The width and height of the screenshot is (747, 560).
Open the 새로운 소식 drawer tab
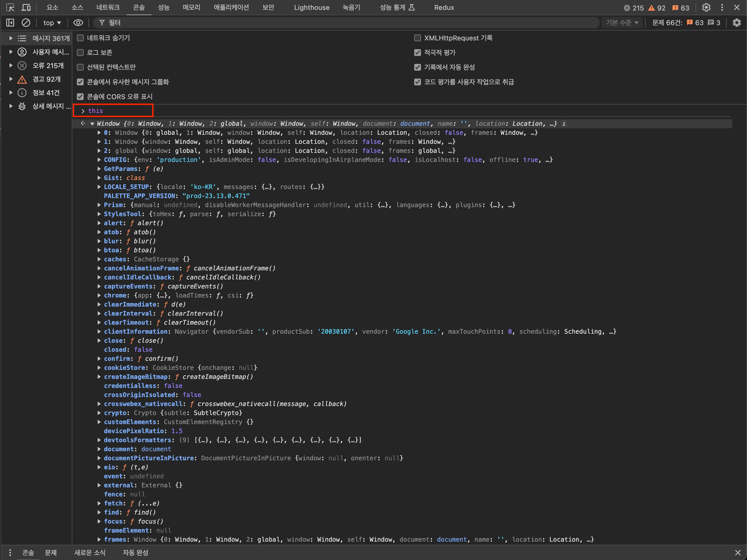point(90,553)
